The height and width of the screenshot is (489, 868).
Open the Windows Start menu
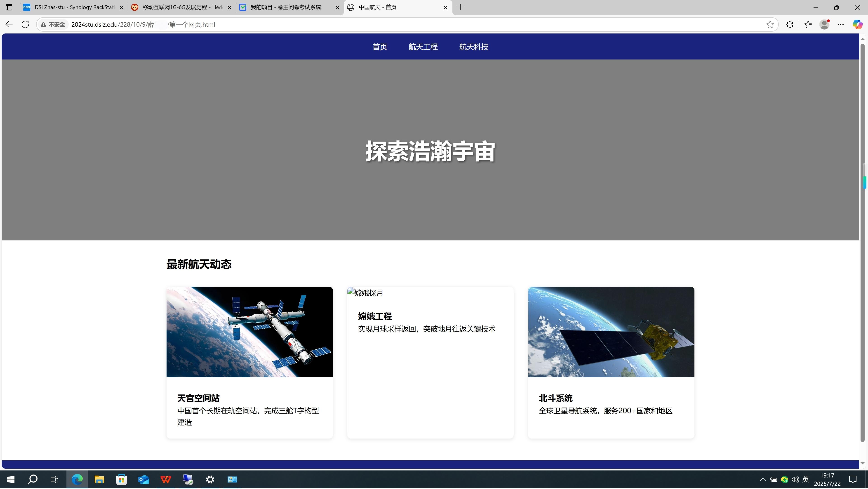[11, 480]
